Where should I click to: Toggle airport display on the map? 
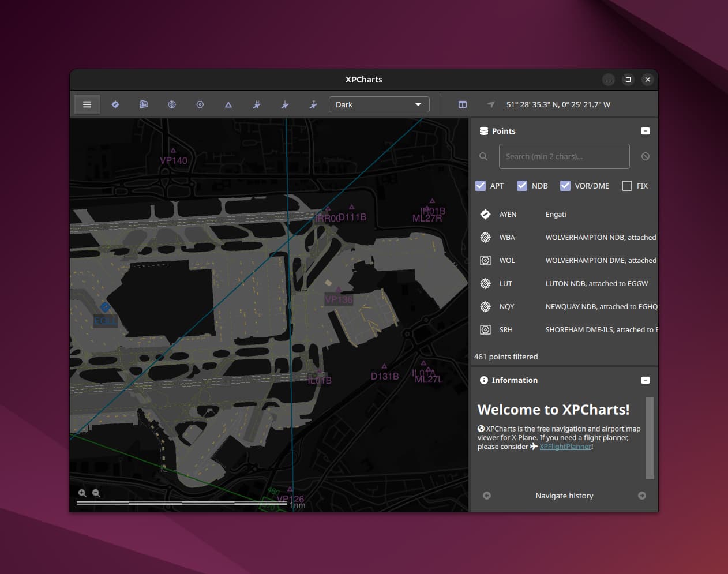[x=115, y=104]
